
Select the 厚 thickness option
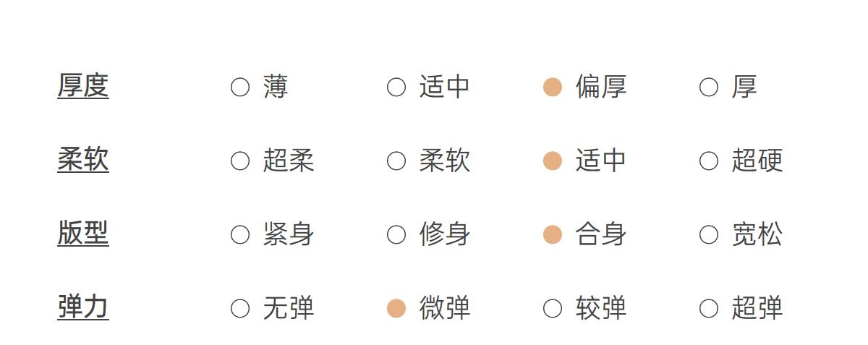coord(709,88)
